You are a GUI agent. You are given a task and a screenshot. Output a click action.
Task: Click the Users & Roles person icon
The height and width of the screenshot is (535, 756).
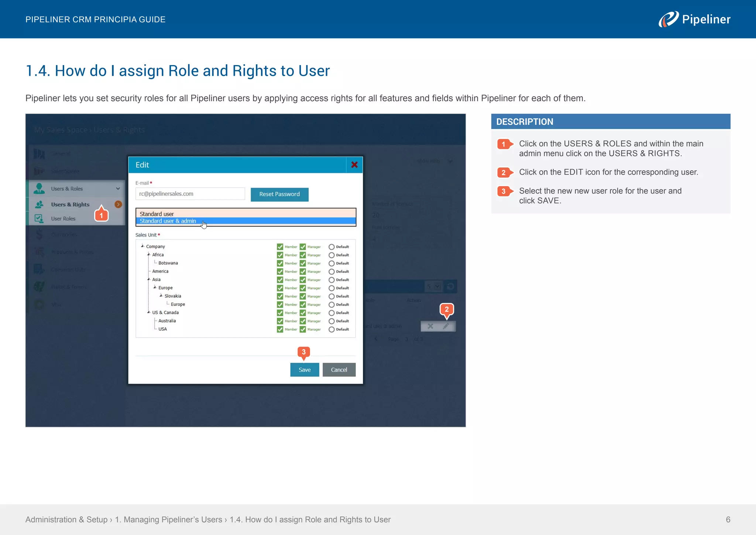pos(39,188)
